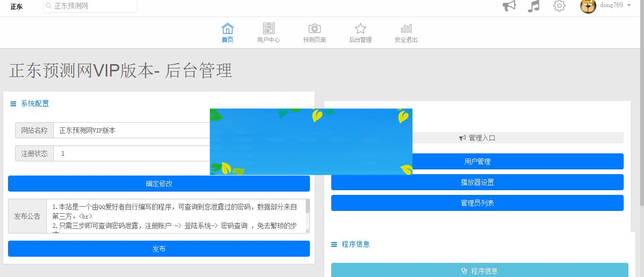This screenshot has height=277, width=644.
Task: Click the flag icon beside 管理入口
Action: pos(462,137)
